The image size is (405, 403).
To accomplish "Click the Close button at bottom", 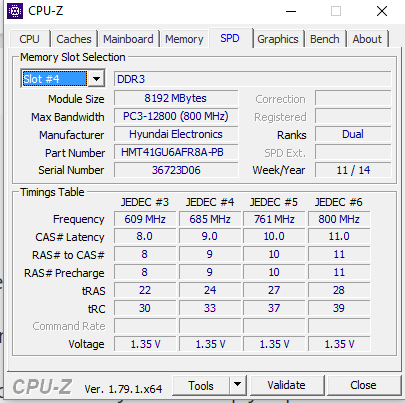I will [363, 385].
